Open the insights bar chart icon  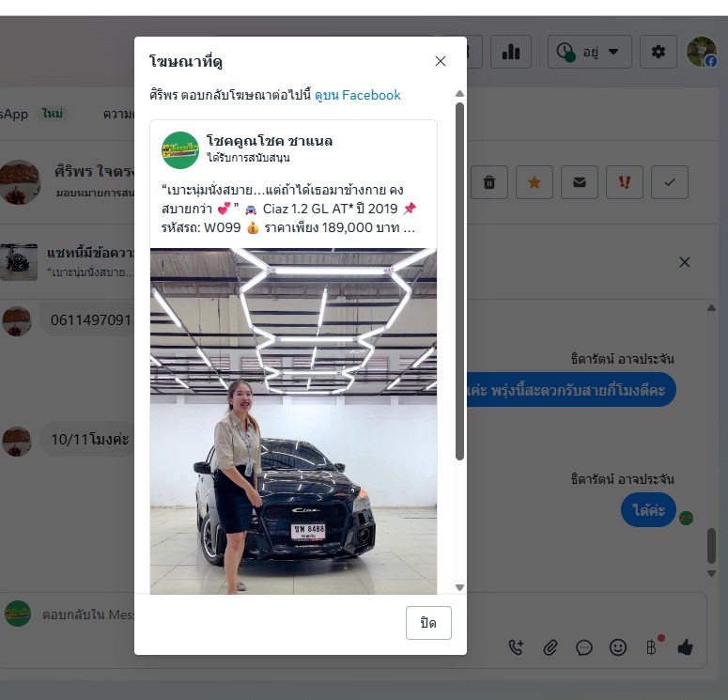pos(511,52)
